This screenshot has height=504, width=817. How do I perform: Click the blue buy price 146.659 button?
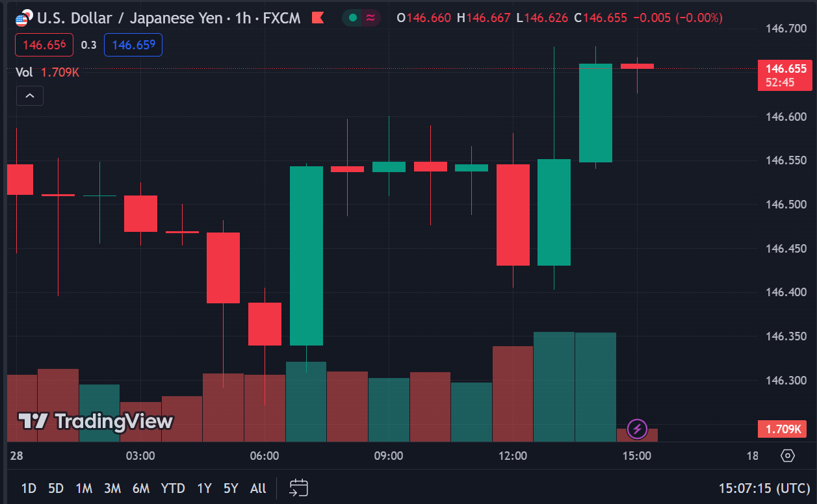tap(133, 45)
